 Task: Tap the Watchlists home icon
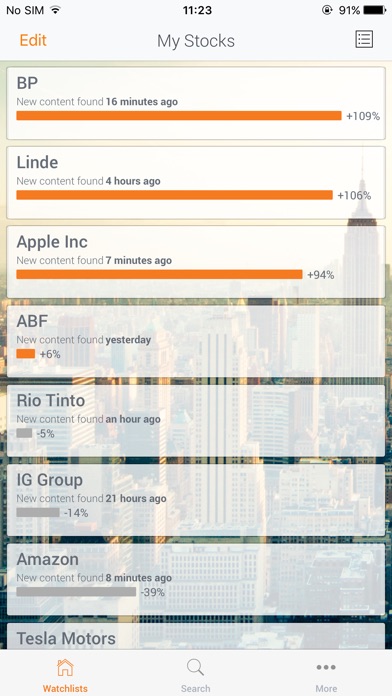pos(65,667)
